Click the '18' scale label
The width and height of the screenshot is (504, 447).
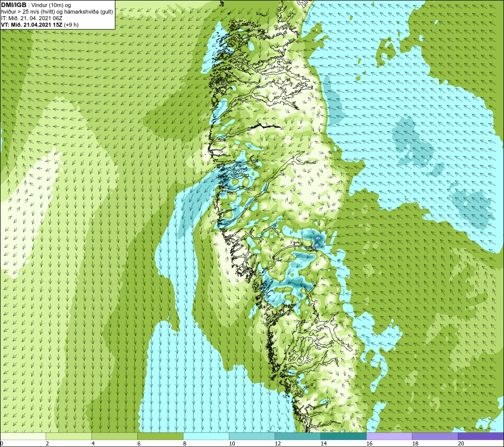(415, 444)
